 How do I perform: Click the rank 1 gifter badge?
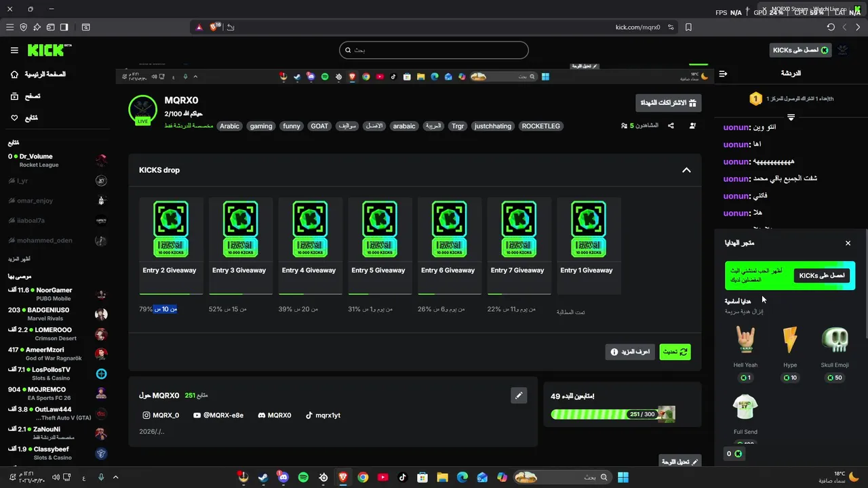(755, 99)
